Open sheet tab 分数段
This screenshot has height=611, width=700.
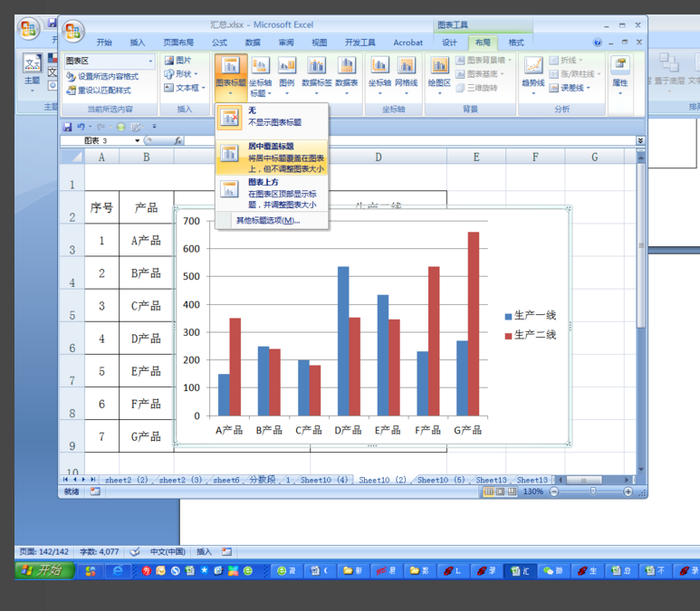tap(262, 480)
